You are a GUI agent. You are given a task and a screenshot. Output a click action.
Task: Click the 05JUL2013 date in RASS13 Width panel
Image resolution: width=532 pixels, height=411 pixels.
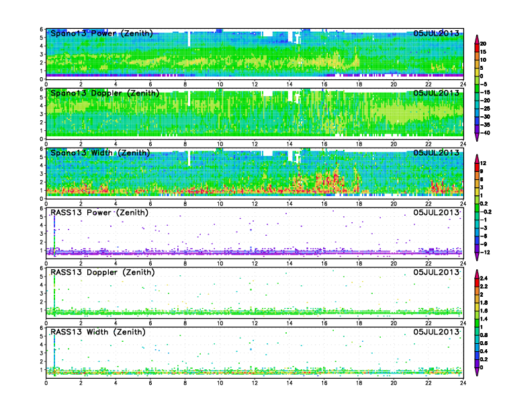(436, 332)
